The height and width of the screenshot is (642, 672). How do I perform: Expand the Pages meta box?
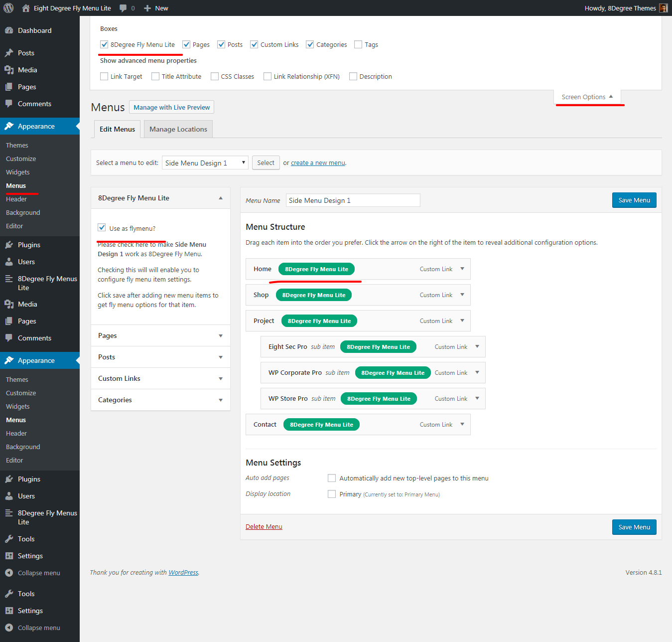click(221, 335)
